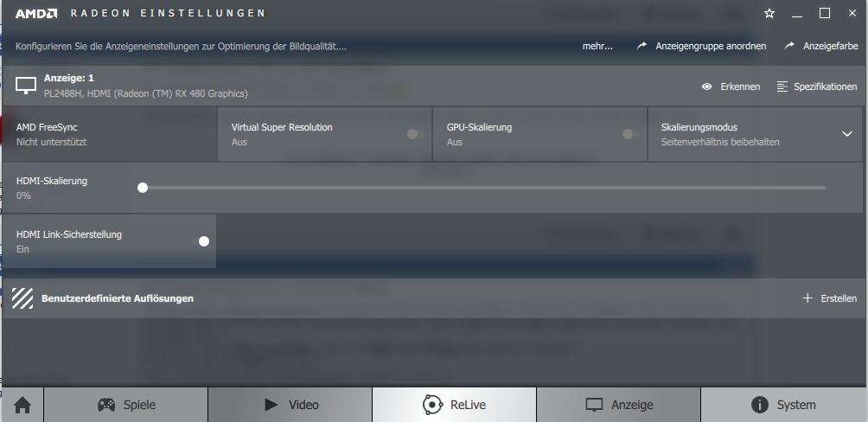Open the mehr... overflow menu

pyautogui.click(x=597, y=46)
